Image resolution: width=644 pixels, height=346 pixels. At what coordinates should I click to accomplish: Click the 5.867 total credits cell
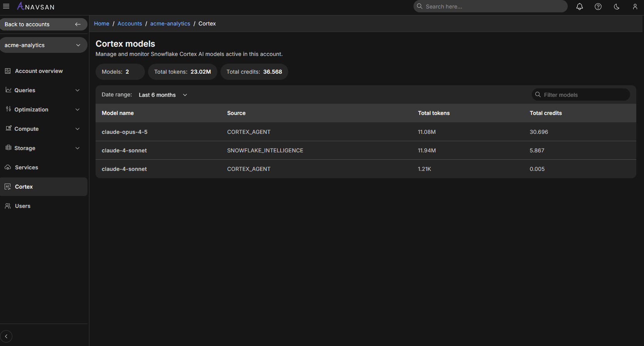537,150
